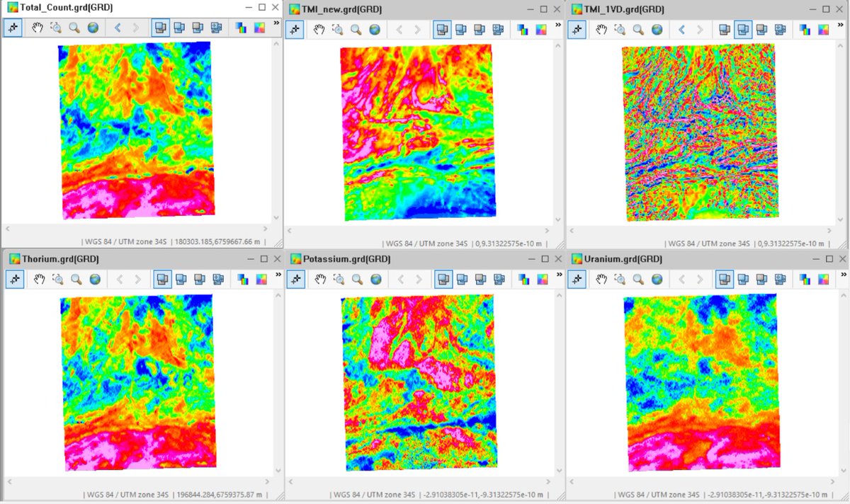Screen dimensions: 850x504
Task: Toggle the third window-stack mode in Thorium window
Action: tap(198, 279)
